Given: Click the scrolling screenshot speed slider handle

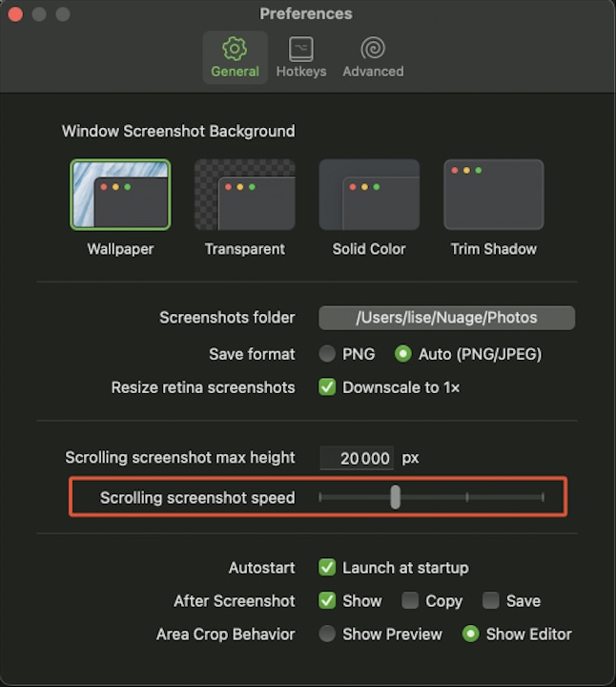Looking at the screenshot, I should (395, 497).
